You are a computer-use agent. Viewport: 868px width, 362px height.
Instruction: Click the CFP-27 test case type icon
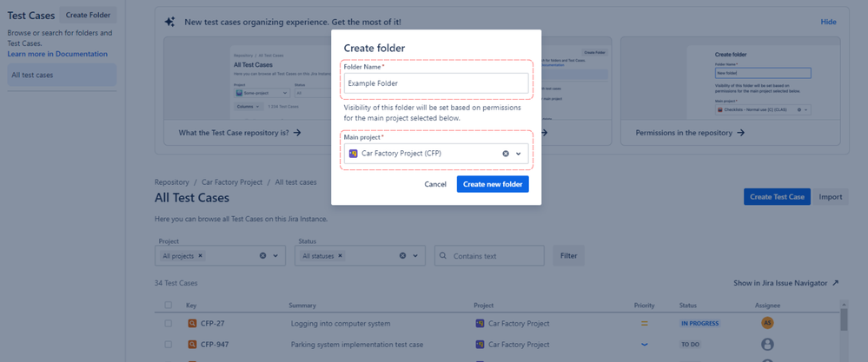[x=192, y=323]
